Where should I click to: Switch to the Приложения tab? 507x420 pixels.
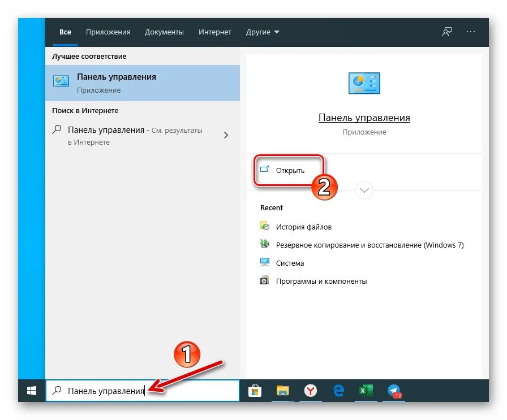coord(108,32)
